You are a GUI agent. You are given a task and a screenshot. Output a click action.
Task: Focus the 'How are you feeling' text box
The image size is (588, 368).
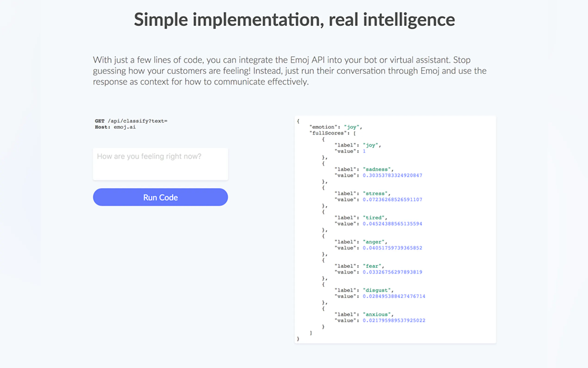click(x=160, y=164)
